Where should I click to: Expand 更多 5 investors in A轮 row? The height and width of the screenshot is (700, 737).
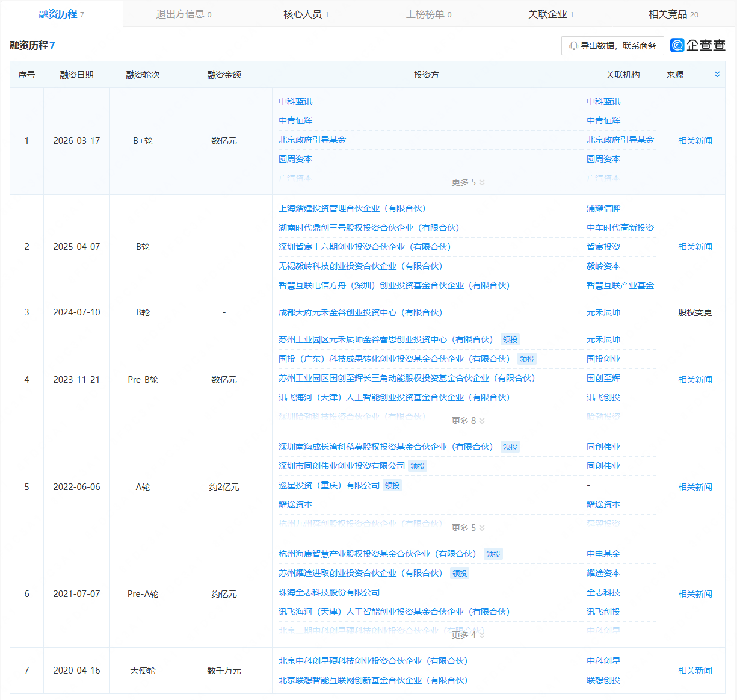467,528
